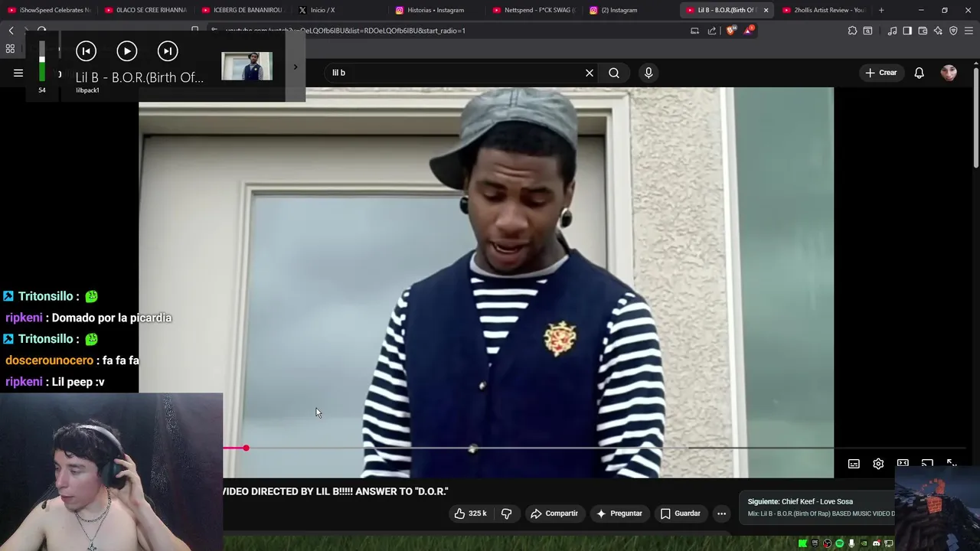Open the Leo AI sparkle icon

[x=938, y=31]
